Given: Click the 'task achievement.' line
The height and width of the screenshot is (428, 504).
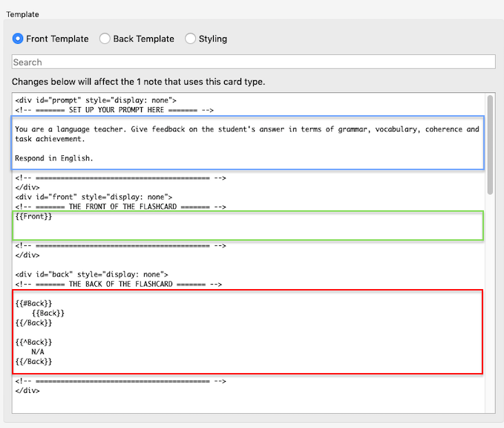Looking at the screenshot, I should 50,139.
